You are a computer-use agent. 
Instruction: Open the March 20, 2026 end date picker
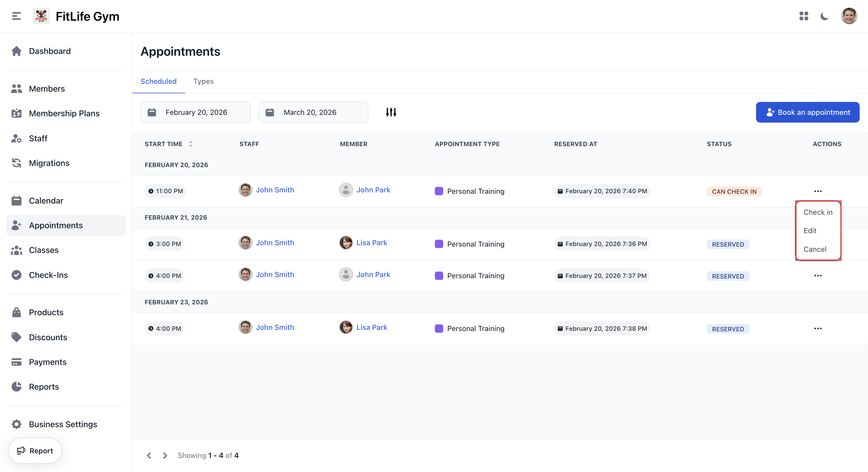tap(313, 112)
